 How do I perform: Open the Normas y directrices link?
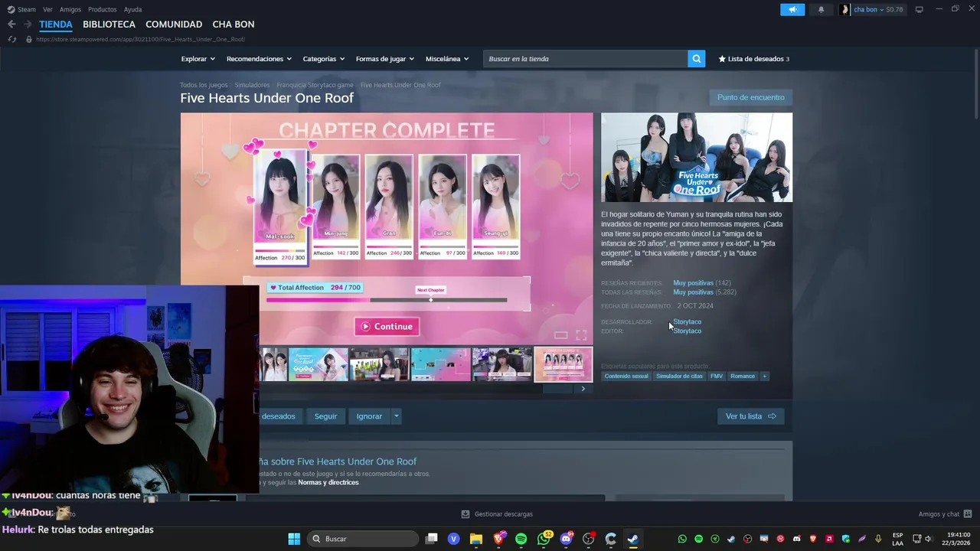(x=328, y=482)
